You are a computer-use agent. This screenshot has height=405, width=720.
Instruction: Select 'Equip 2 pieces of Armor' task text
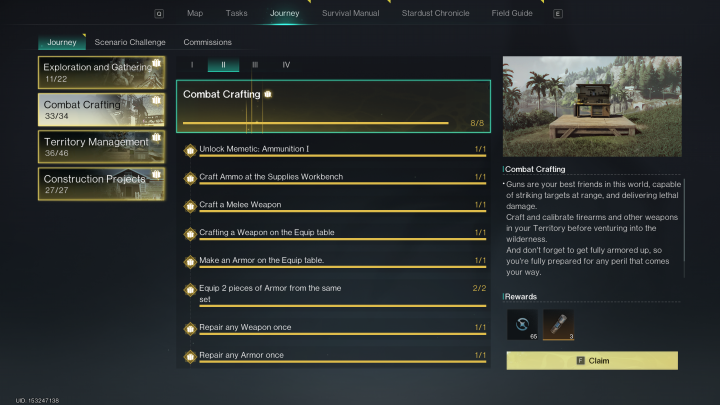point(270,293)
